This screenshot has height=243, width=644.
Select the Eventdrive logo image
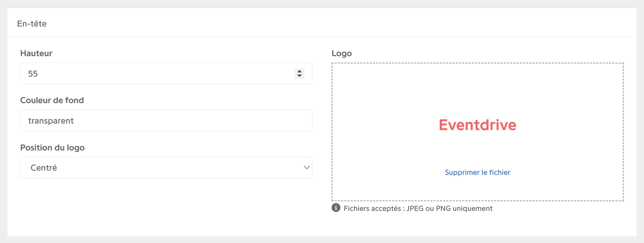pos(478,125)
